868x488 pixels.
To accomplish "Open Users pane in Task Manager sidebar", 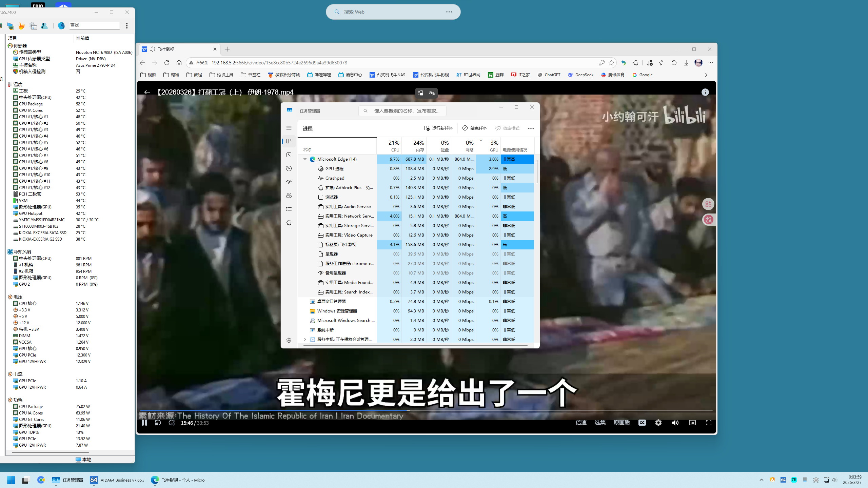I will [x=289, y=195].
